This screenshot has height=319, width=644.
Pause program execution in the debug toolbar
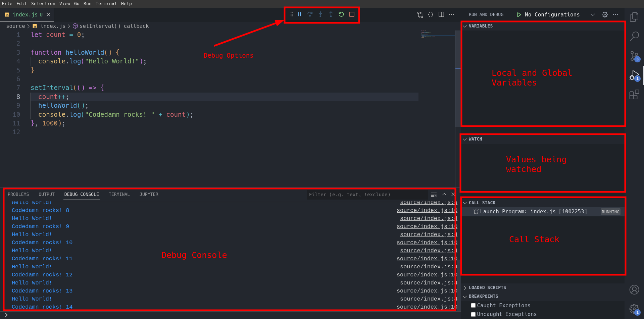click(299, 14)
